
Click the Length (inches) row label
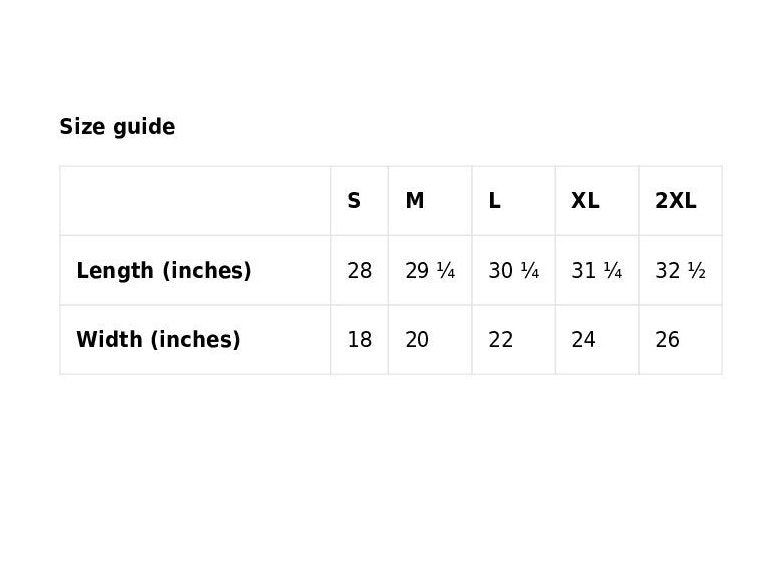pos(164,270)
